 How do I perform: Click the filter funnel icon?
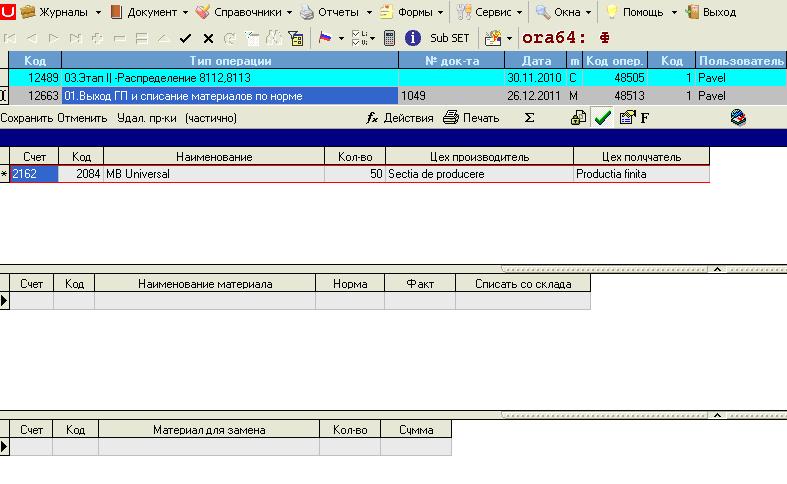coord(296,38)
